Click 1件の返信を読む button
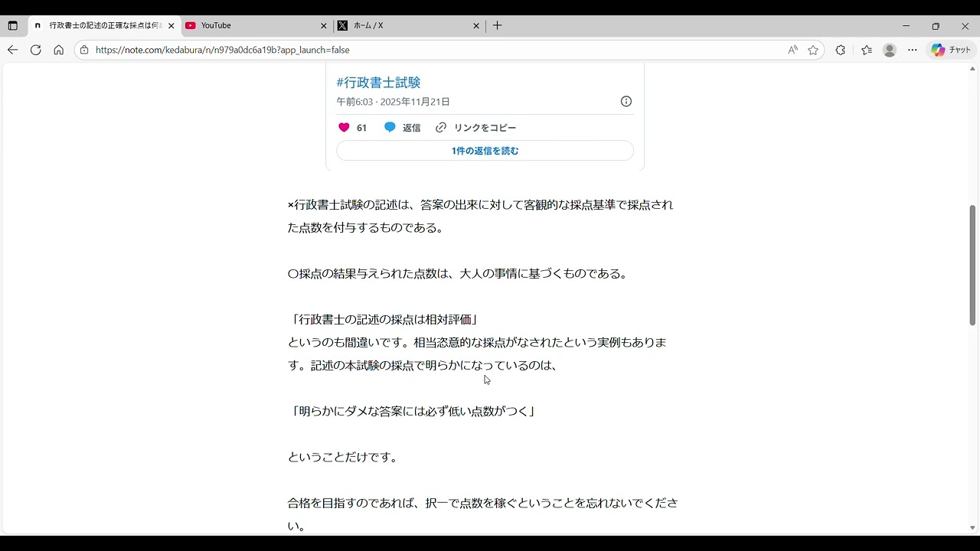The height and width of the screenshot is (551, 980). [485, 151]
